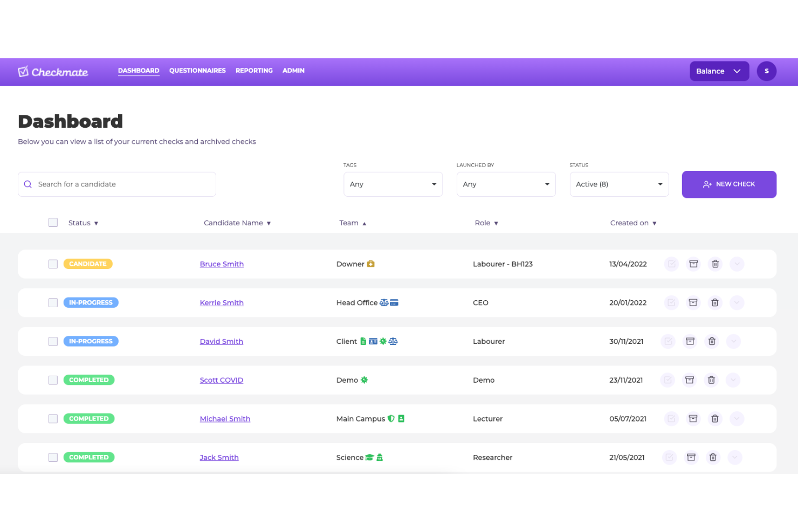
Task: Select the Scott COVID row checkbox
Action: click(53, 380)
